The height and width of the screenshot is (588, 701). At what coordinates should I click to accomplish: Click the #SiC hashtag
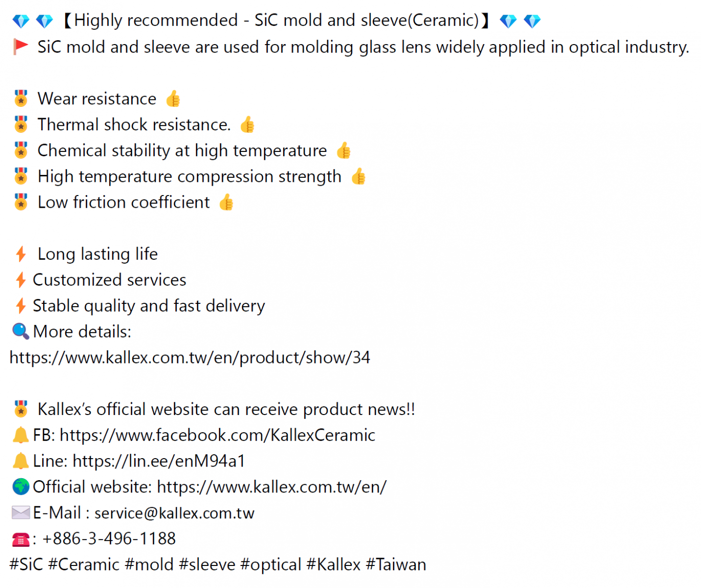coord(26,564)
